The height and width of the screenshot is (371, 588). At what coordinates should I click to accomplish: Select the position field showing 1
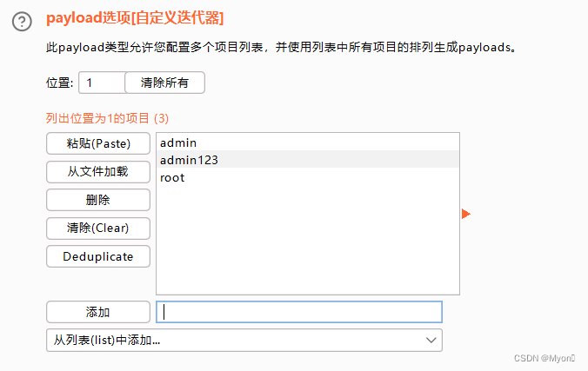tap(102, 83)
